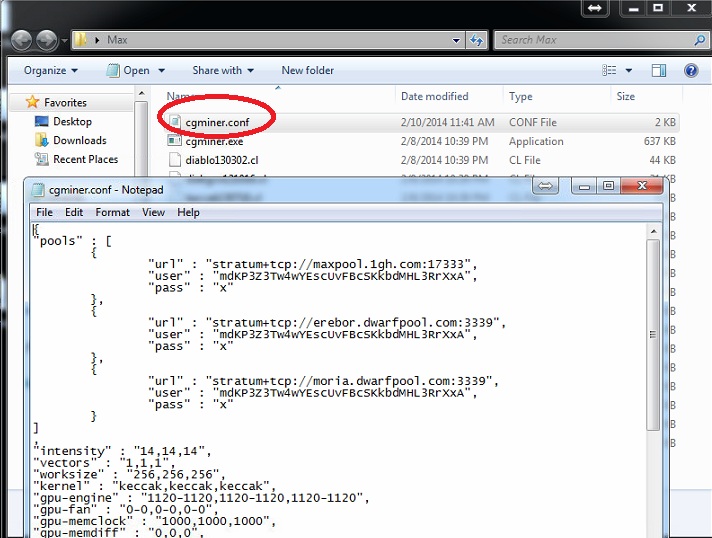Click the Explorer back navigation arrow
The width and height of the screenshot is (712, 538).
[x=21, y=40]
